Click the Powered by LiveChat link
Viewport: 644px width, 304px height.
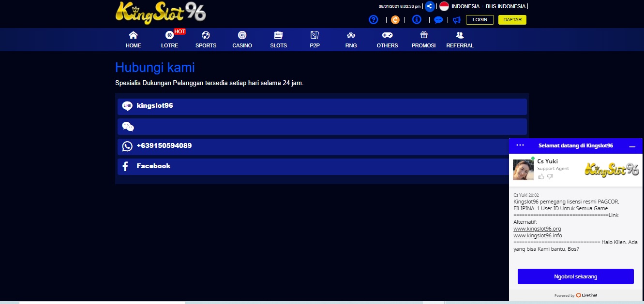click(576, 295)
